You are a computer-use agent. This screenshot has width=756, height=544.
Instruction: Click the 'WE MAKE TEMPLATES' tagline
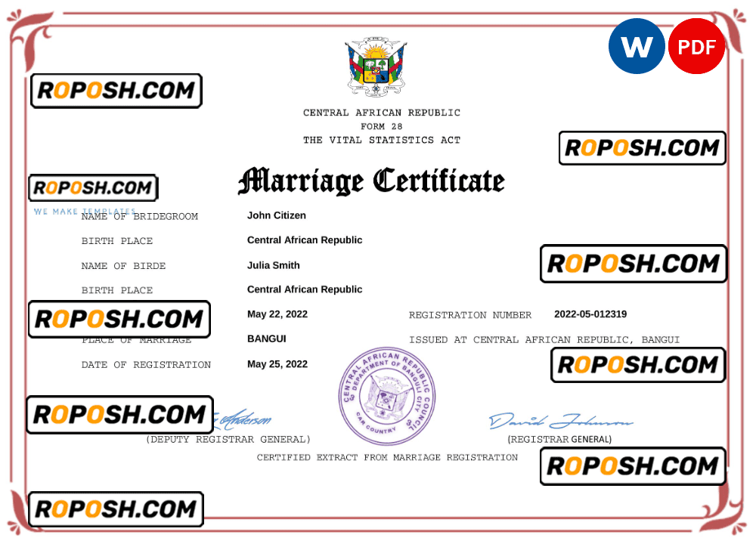click(x=84, y=212)
